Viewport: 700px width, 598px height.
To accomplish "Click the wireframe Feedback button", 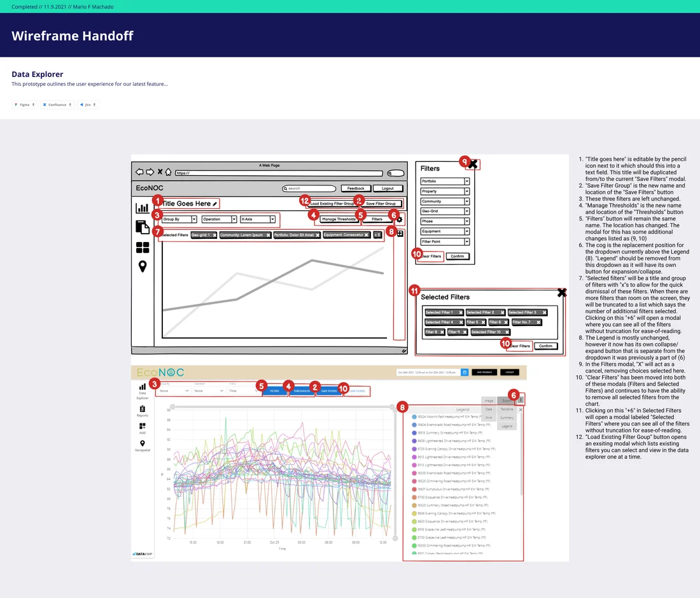I will (356, 189).
